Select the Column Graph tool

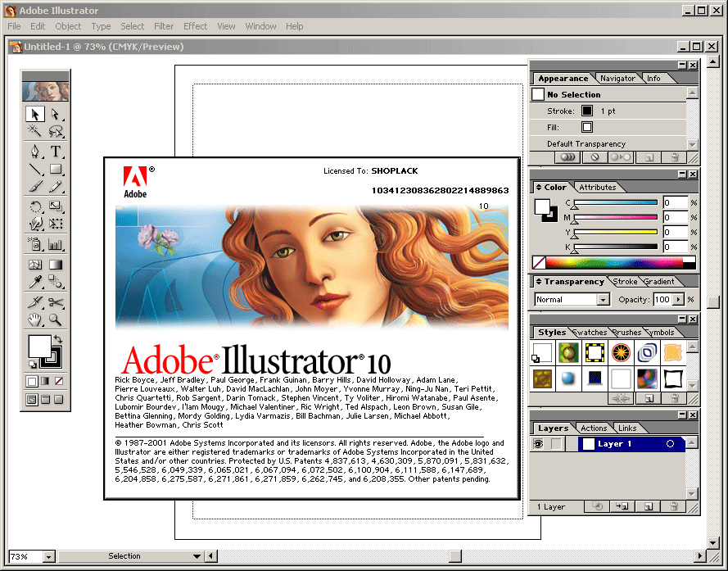(x=56, y=244)
